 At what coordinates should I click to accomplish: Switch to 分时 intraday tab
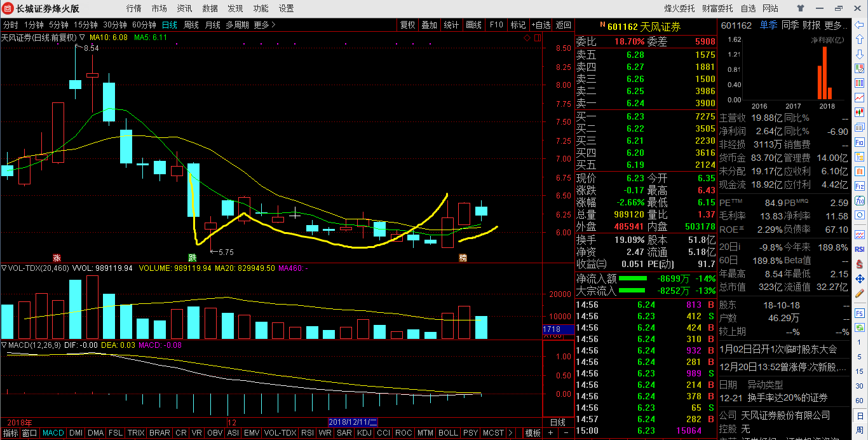click(10, 25)
